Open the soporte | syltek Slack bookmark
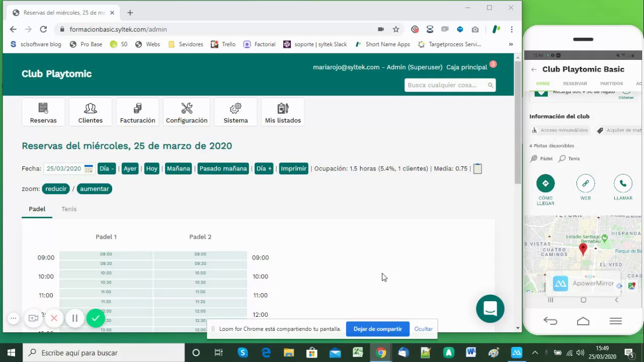644x362 pixels. coord(315,44)
